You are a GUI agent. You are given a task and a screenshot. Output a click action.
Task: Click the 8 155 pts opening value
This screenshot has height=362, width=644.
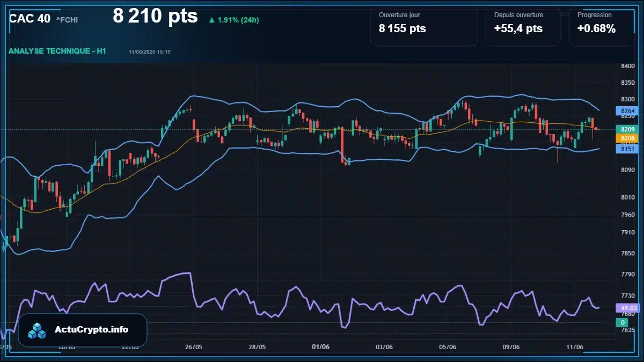click(x=402, y=29)
